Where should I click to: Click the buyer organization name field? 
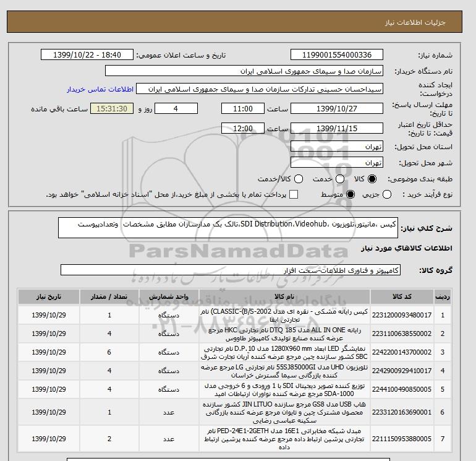click(244, 71)
